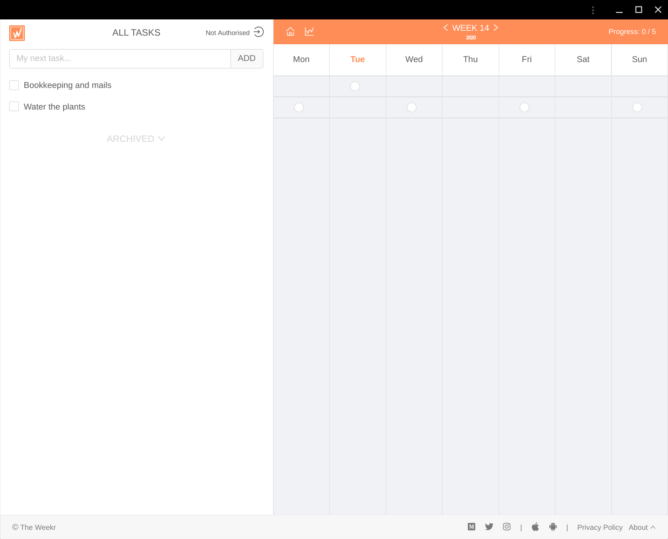The height and width of the screenshot is (539, 668).
Task: Select the Sun column header
Action: [x=639, y=60]
